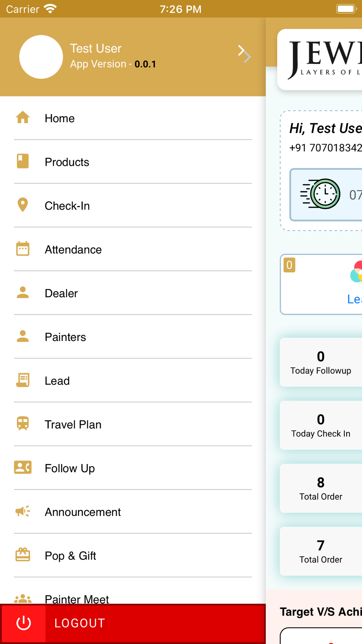Open the Total Order card showing 8
Viewport: 362px width, 644px height.
coord(321,488)
